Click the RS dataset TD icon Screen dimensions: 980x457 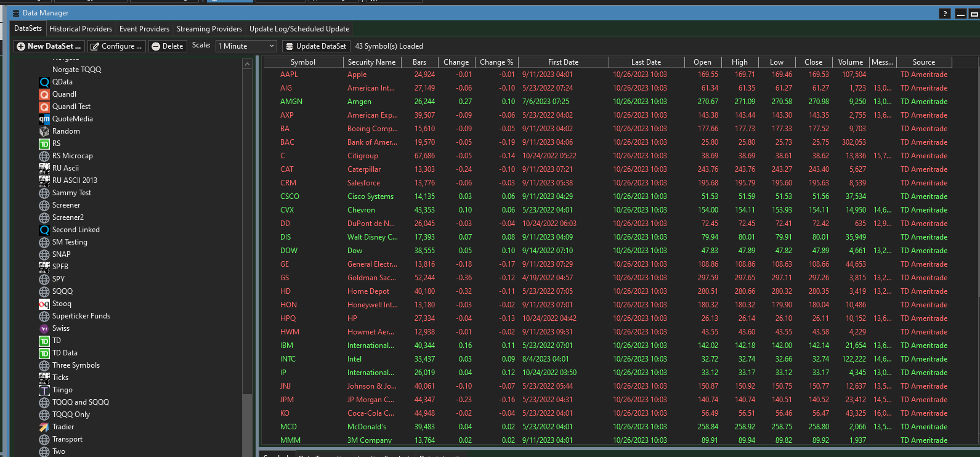(44, 144)
